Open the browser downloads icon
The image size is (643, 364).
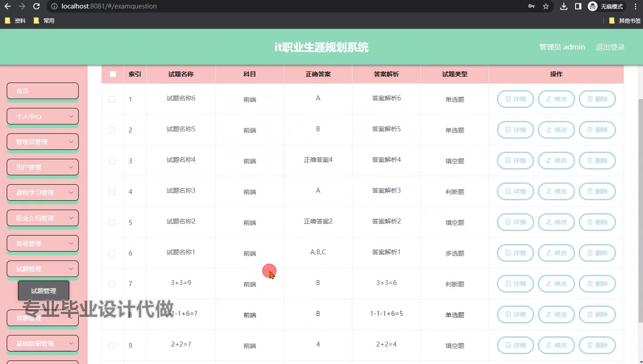click(x=564, y=6)
